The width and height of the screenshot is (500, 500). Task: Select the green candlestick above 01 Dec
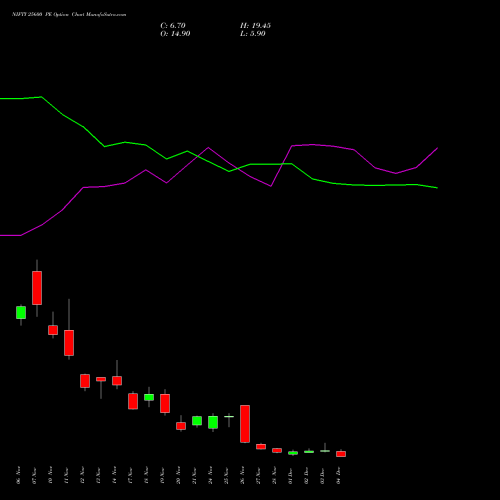293,453
